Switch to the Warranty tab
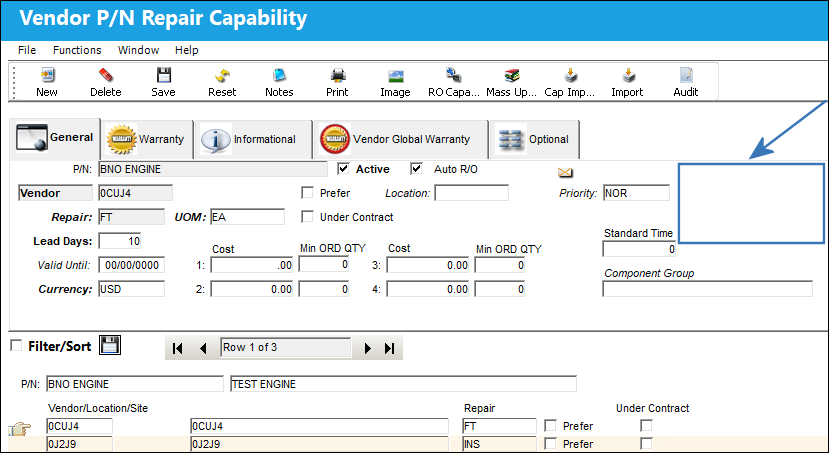 coord(146,140)
